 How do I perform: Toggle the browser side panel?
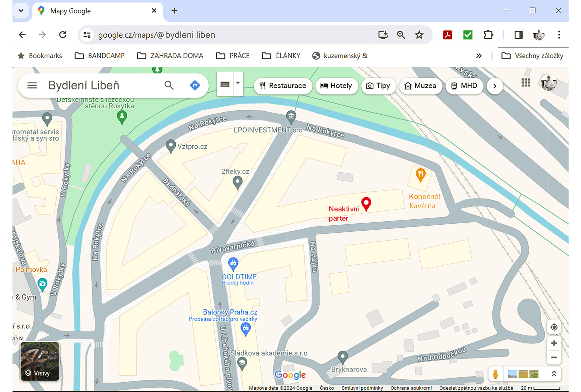[x=519, y=35]
